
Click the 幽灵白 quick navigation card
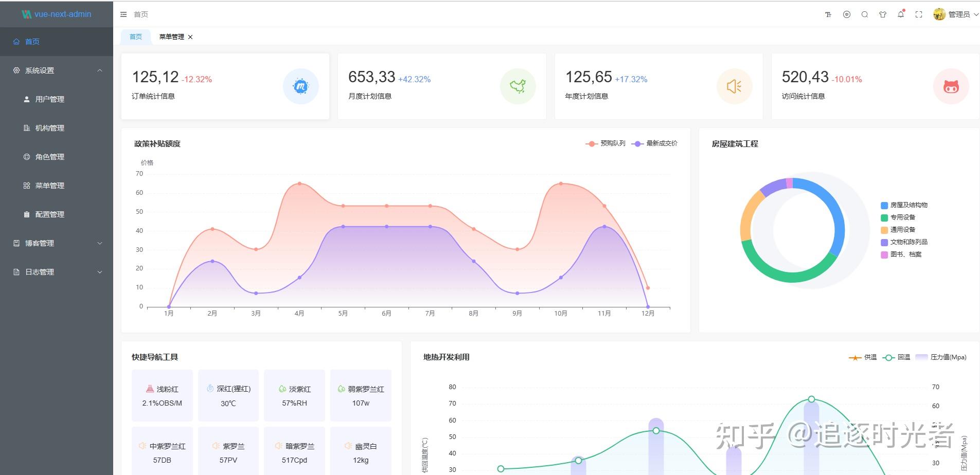tap(361, 450)
